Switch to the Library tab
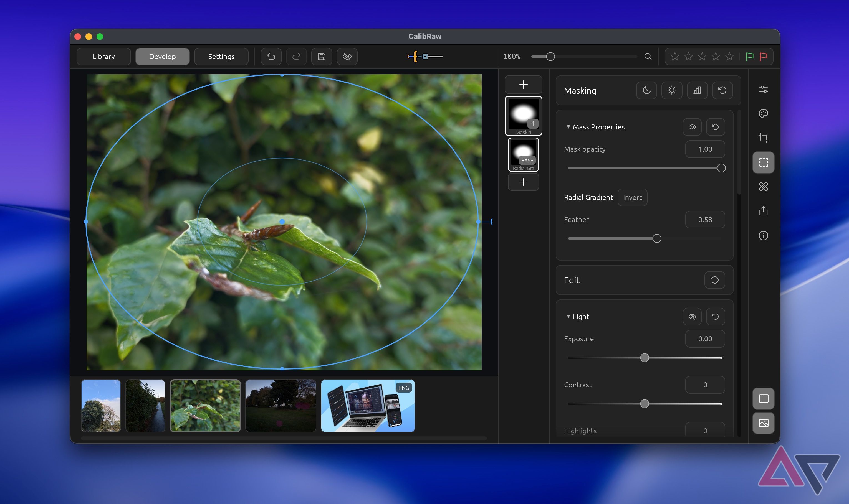The image size is (849, 504). click(104, 56)
